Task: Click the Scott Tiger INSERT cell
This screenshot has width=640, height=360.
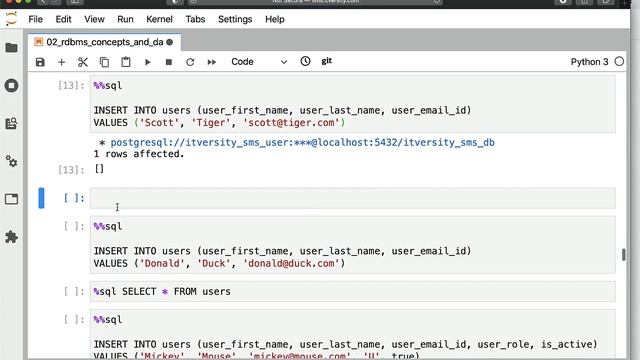Action: 353,104
